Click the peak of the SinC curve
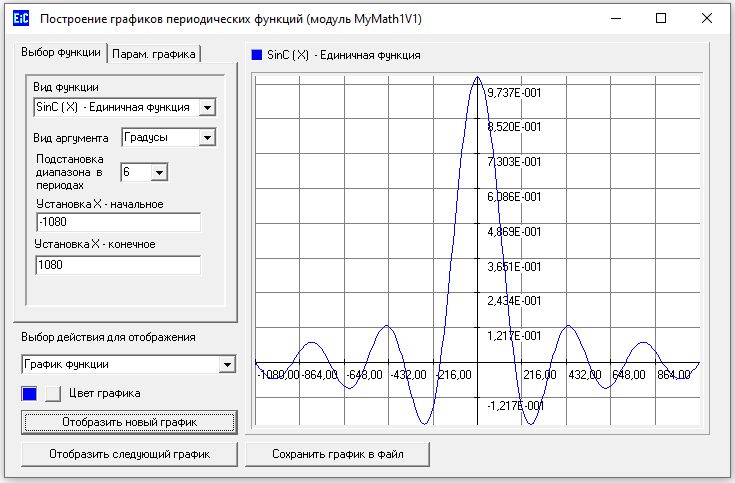This screenshot has height=483, width=735. (477, 78)
